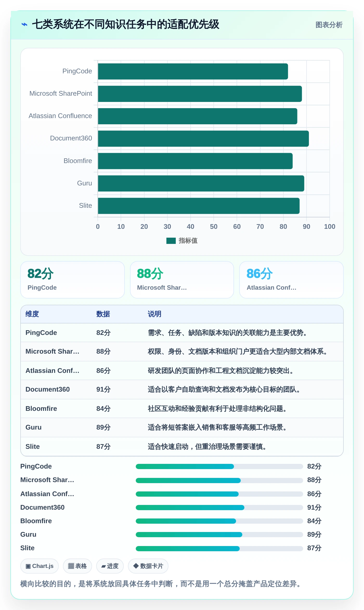The width and height of the screenshot is (364, 610).
Task: Select the 数据卡片 tag chip
Action: [148, 566]
